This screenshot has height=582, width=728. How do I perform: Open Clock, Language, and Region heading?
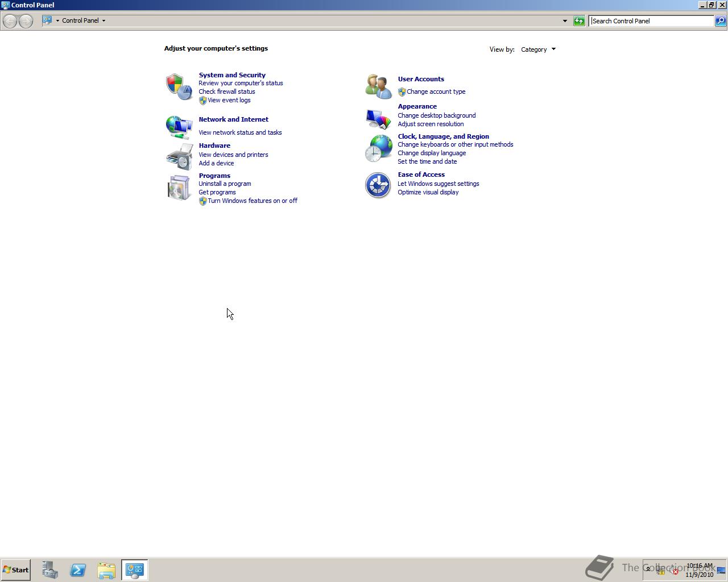tap(444, 136)
